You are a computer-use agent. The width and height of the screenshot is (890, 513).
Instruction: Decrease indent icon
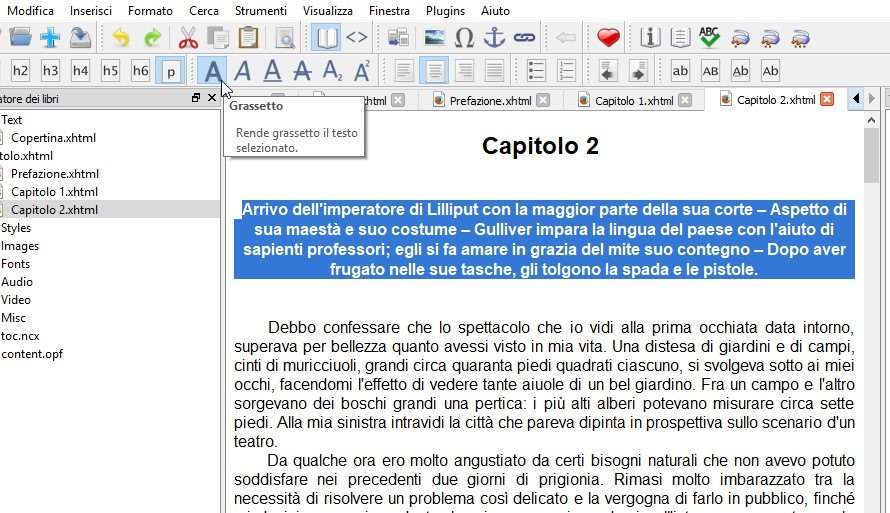pos(608,71)
